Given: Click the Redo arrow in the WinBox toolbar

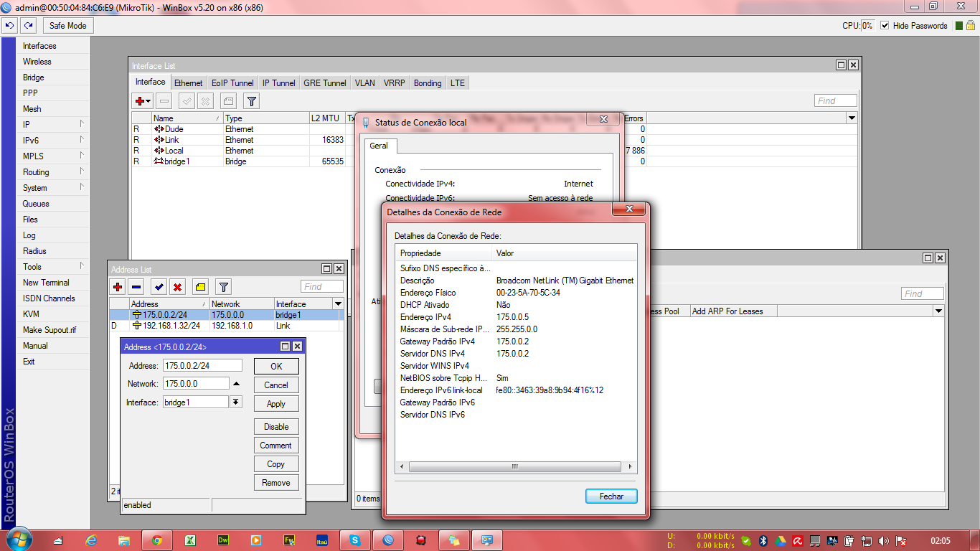Looking at the screenshot, I should tap(28, 26).
